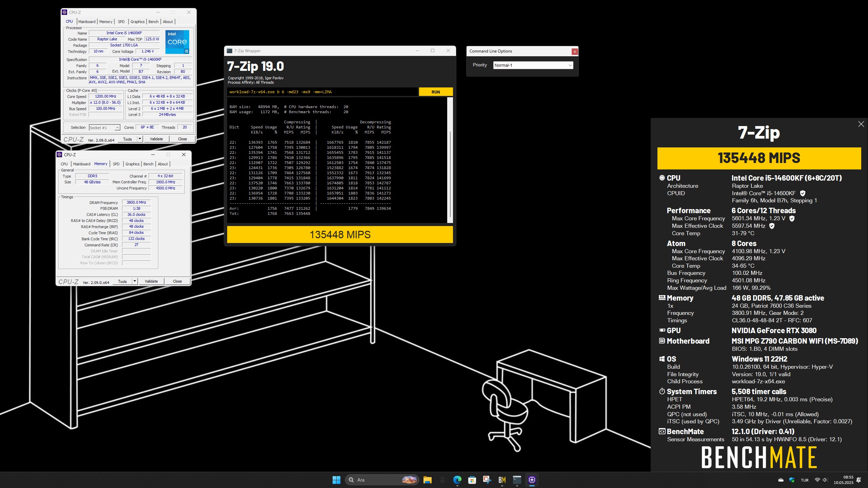Open OneDrive cloud tray icon

click(781, 480)
